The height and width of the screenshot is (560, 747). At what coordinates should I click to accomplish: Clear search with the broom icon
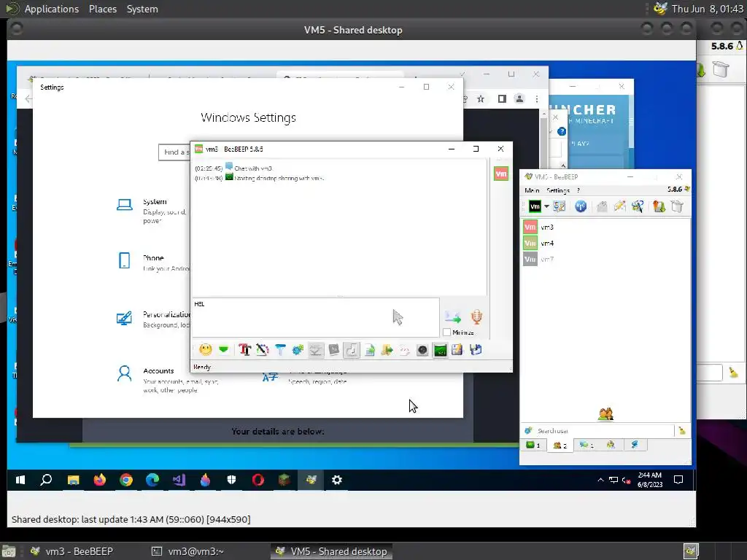pos(682,430)
